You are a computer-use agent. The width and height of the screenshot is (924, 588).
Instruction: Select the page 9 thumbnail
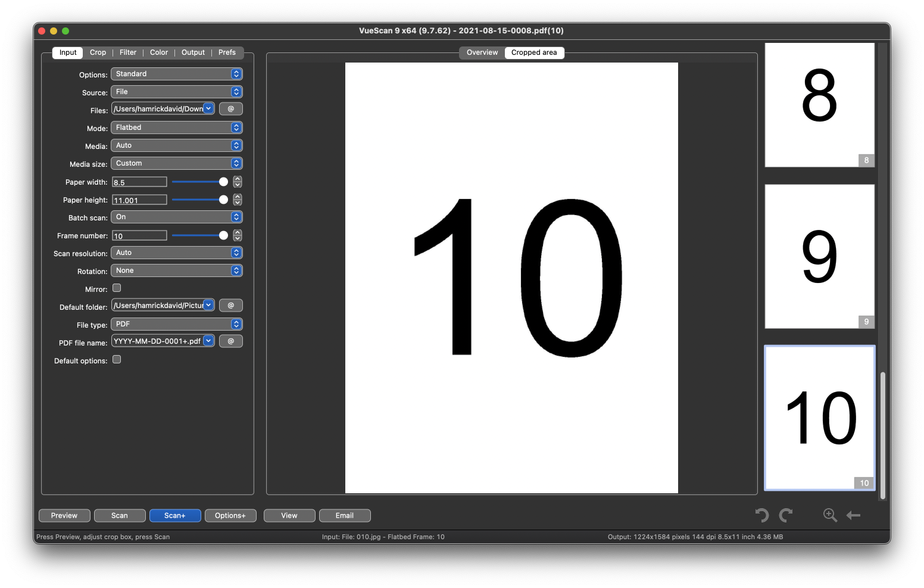[819, 256]
